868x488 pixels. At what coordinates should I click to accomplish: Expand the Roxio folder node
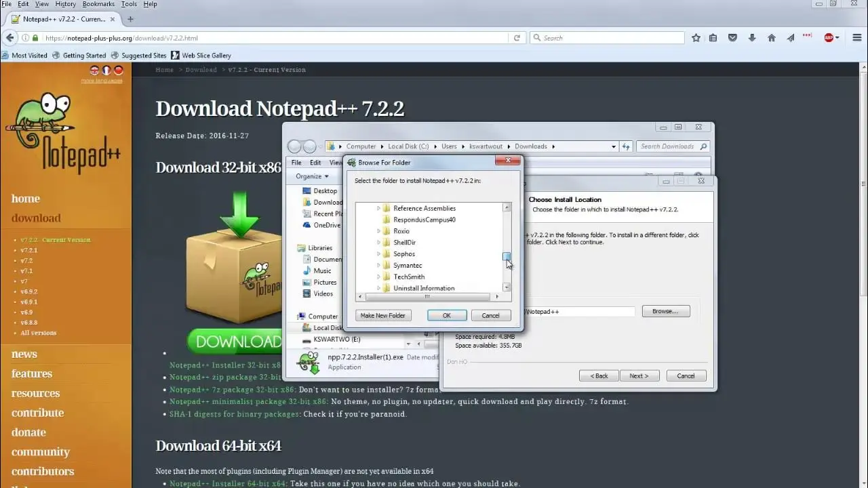(378, 231)
